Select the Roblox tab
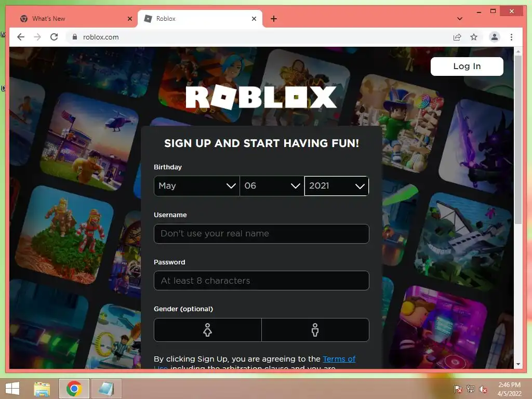This screenshot has width=532, height=399. pyautogui.click(x=200, y=19)
